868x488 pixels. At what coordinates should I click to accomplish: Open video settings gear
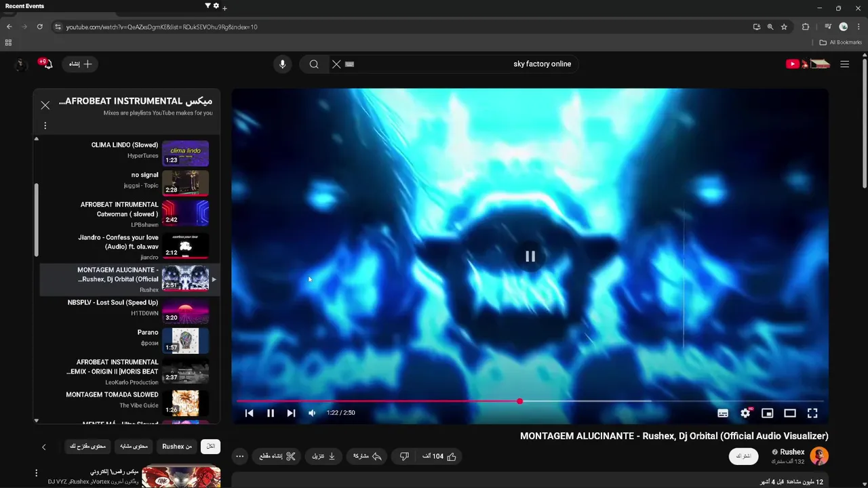(745, 413)
